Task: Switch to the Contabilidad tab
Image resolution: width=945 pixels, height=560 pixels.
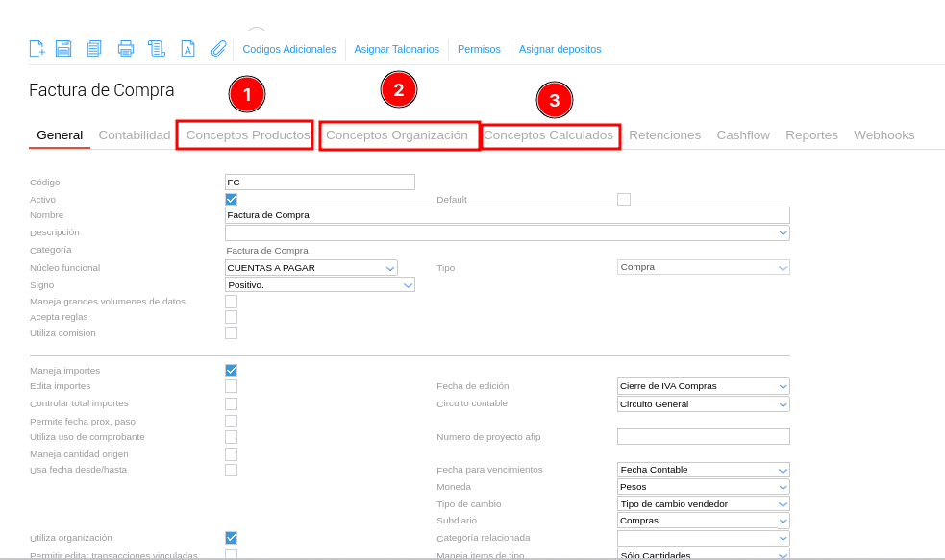Action: click(135, 135)
